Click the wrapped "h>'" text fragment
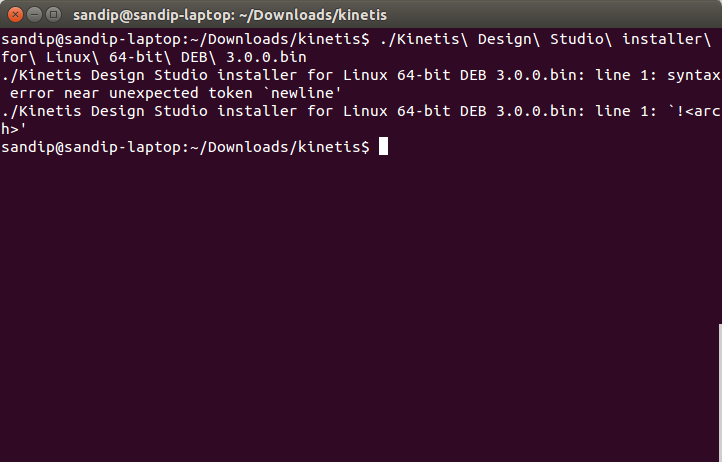The width and height of the screenshot is (722, 462). point(14,129)
